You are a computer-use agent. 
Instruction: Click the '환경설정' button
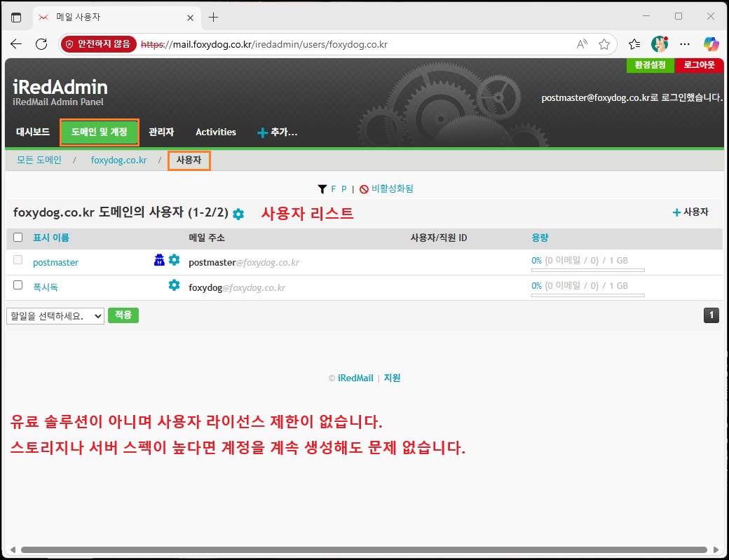[650, 65]
